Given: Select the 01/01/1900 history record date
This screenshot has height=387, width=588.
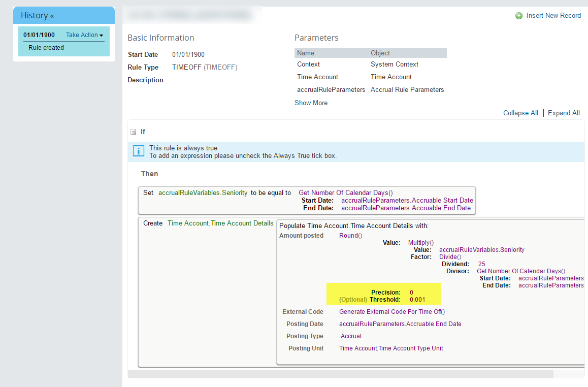Looking at the screenshot, I should [x=39, y=35].
